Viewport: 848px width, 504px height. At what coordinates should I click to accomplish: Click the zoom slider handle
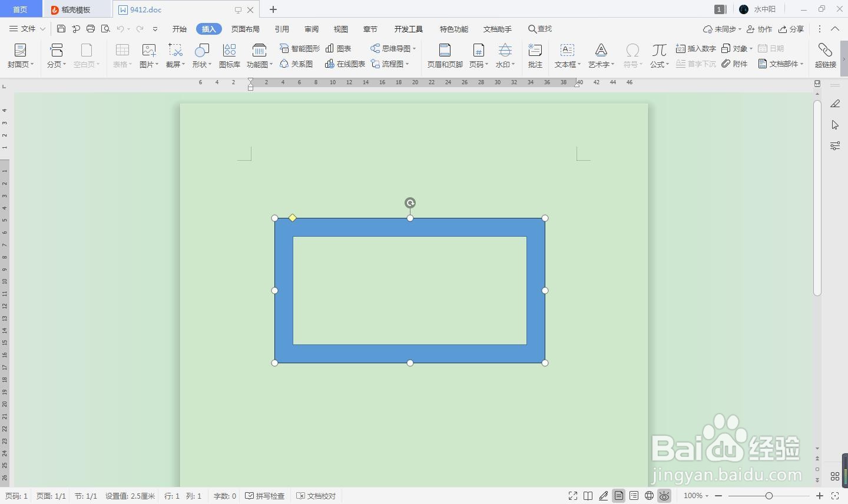[x=768, y=496]
